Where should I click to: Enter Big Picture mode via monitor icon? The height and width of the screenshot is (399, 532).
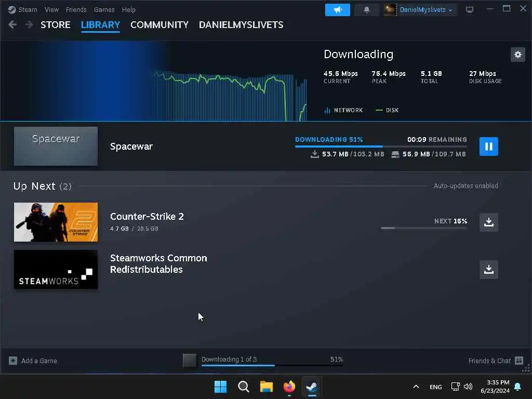pos(470,9)
